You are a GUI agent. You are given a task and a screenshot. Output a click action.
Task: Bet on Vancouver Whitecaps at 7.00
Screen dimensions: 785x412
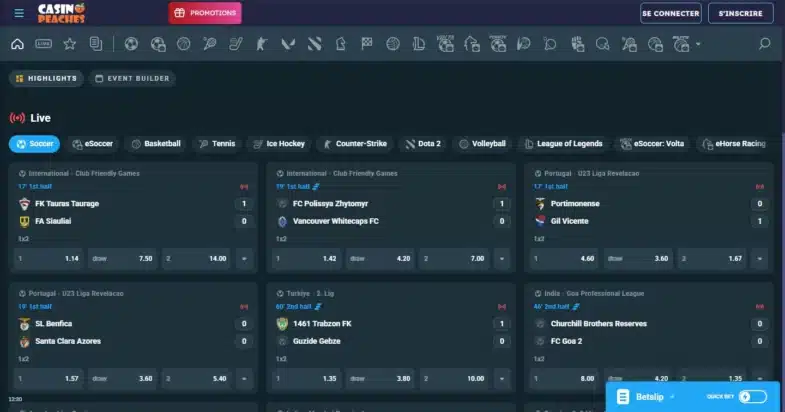coord(454,259)
